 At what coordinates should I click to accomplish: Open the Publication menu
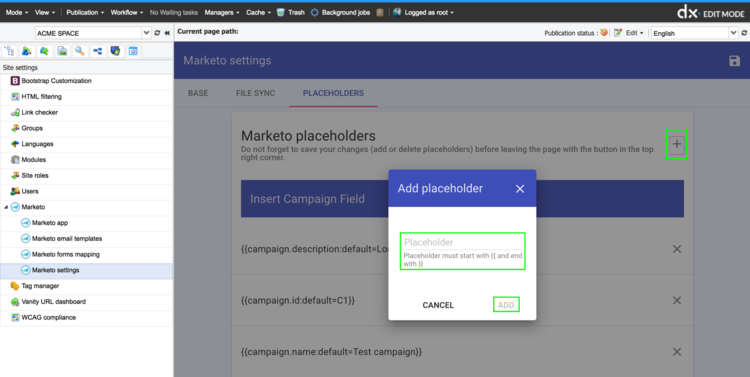pyautogui.click(x=85, y=12)
